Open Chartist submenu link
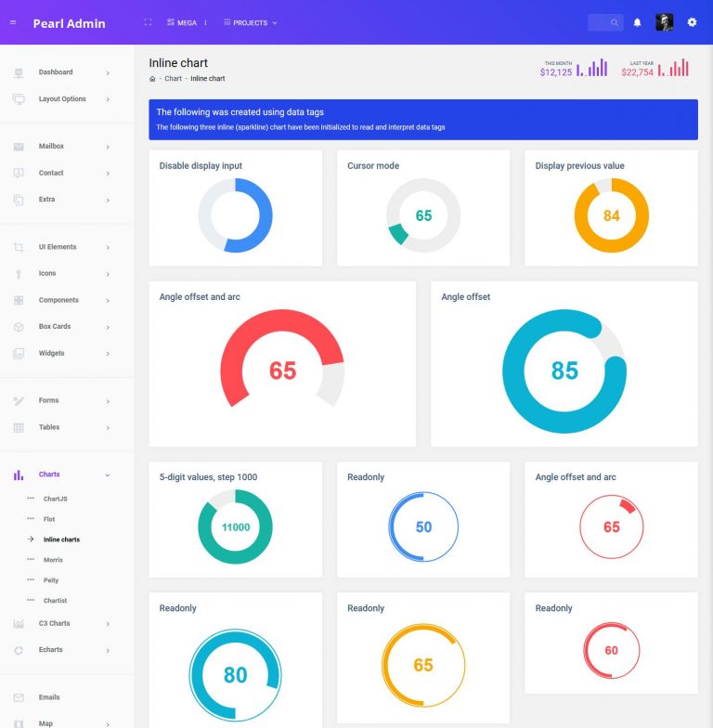Viewport: 713px width, 728px height. (x=56, y=601)
